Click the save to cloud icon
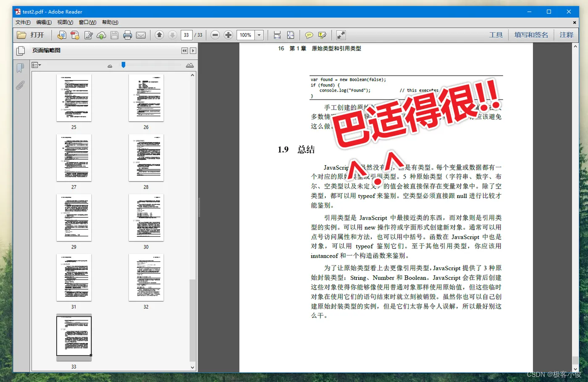Screen dimensions: 588x382 101,35
